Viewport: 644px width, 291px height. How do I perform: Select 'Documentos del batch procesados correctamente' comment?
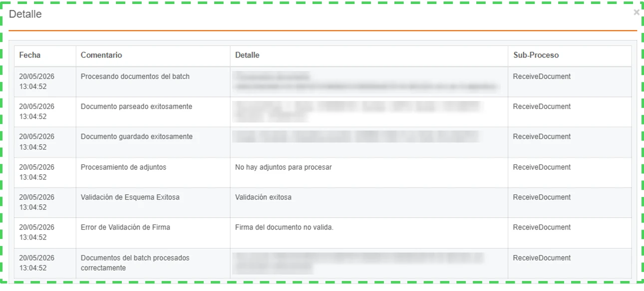pos(135,263)
